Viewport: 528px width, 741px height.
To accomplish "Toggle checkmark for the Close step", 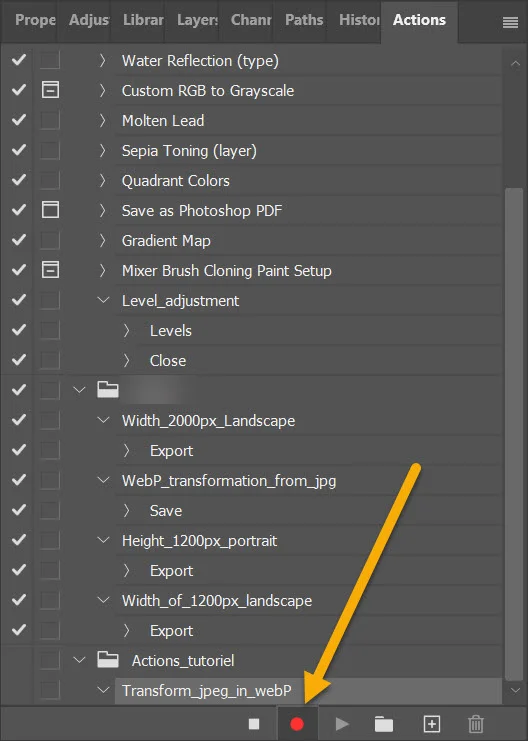I will click(x=19, y=360).
